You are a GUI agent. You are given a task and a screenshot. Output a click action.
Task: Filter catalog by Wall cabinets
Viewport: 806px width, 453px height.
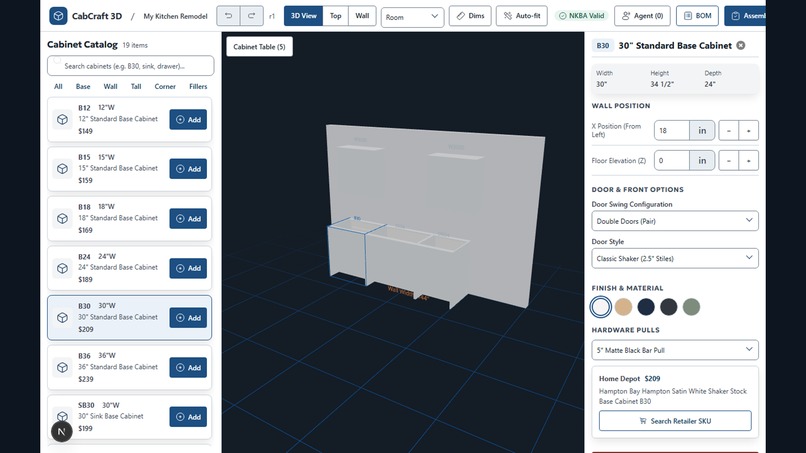(111, 86)
